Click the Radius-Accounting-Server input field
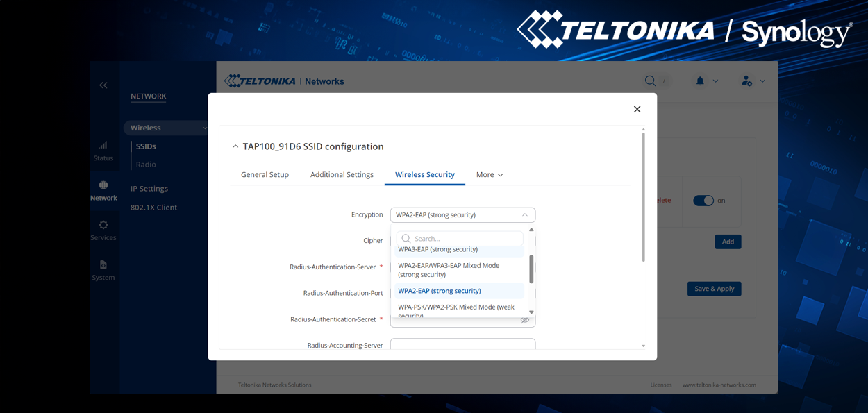868x413 pixels. [x=462, y=344]
